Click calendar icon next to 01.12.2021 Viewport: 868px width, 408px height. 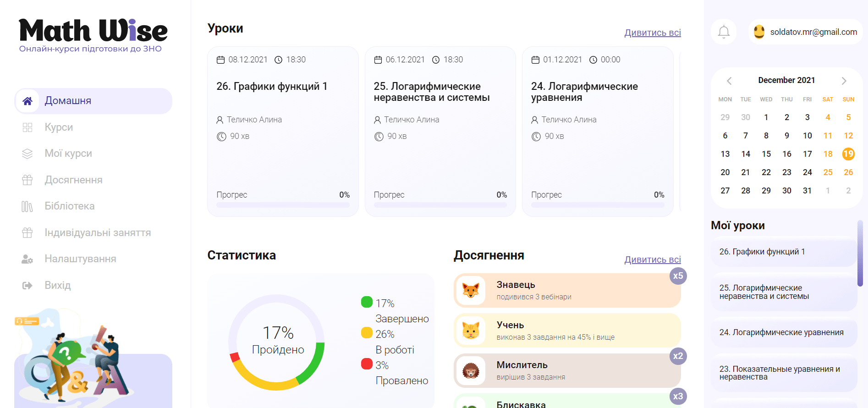pyautogui.click(x=535, y=60)
